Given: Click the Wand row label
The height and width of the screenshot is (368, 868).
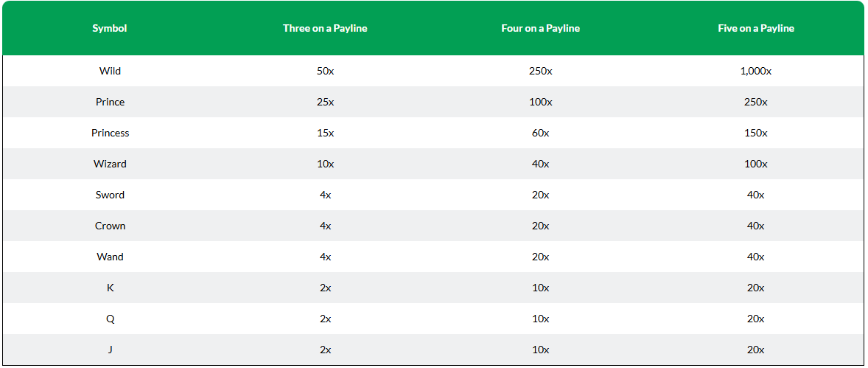Looking at the screenshot, I should tap(110, 257).
